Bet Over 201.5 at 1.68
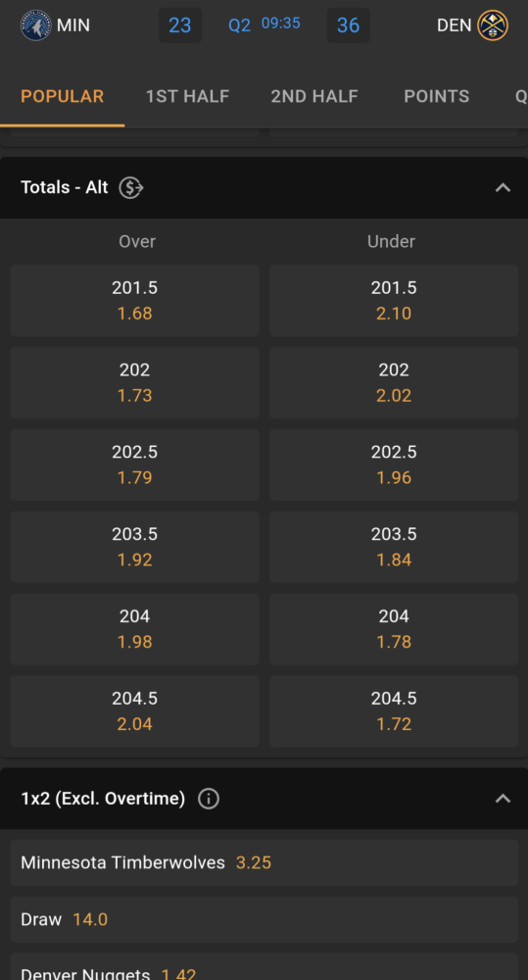Viewport: 528px width, 980px height. 134,301
